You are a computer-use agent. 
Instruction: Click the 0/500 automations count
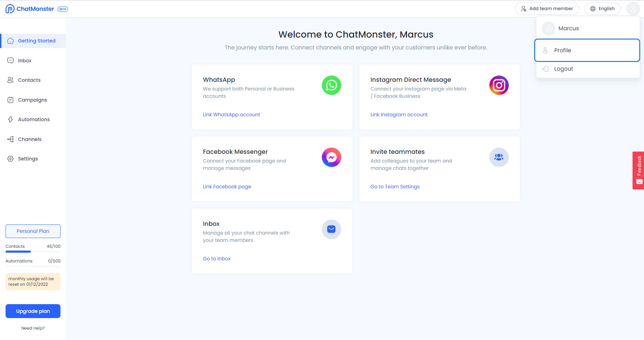click(x=54, y=261)
